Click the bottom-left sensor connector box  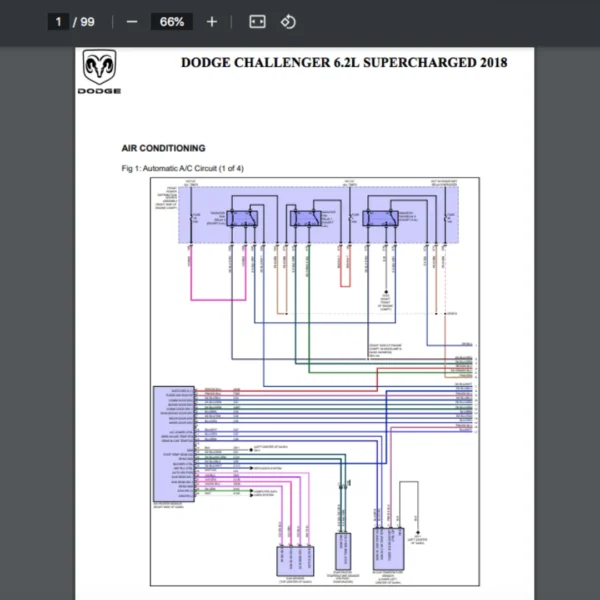pos(293,563)
